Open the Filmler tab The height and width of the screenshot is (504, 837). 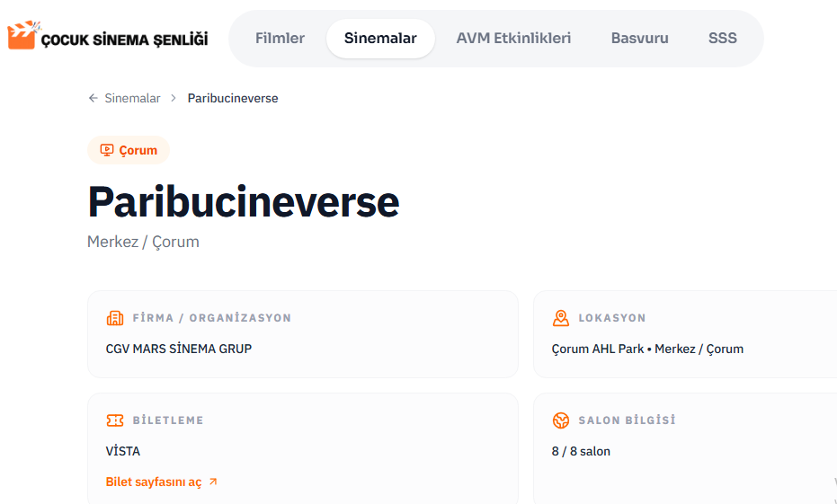point(280,39)
